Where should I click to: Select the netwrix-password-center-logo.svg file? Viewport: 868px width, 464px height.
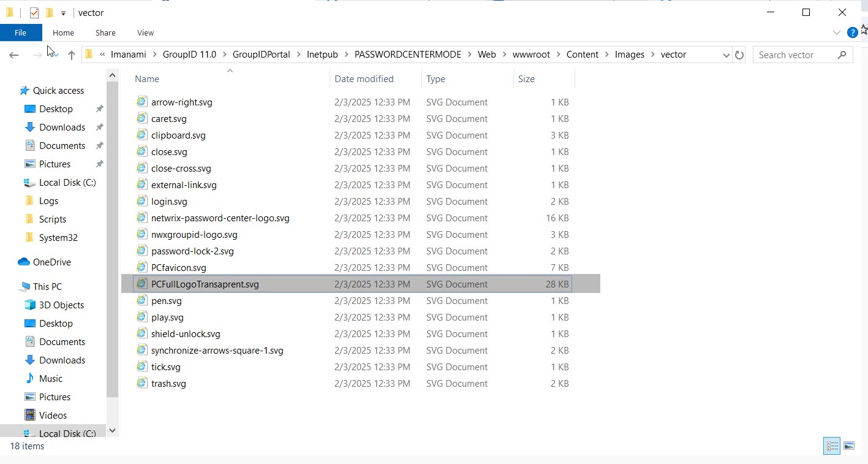[x=221, y=218]
